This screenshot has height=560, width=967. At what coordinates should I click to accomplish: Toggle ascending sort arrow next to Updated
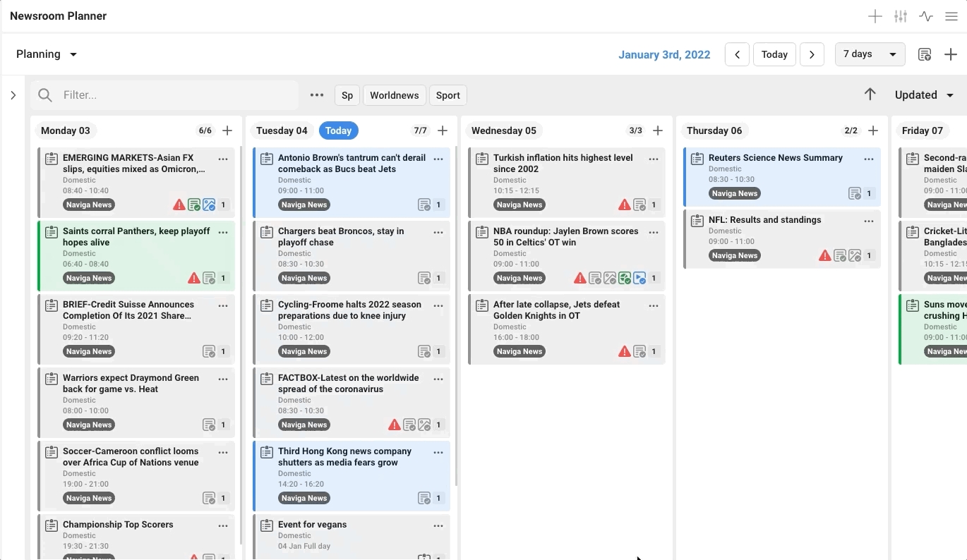click(x=870, y=95)
